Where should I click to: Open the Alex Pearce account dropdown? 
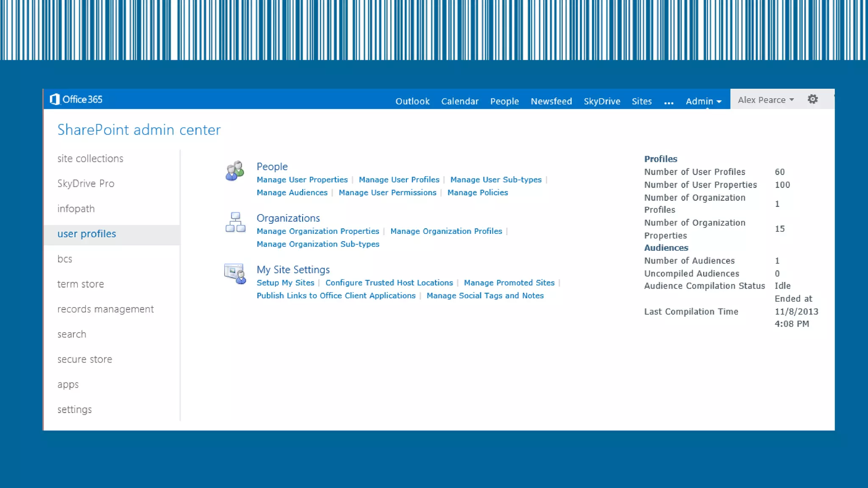(x=765, y=100)
